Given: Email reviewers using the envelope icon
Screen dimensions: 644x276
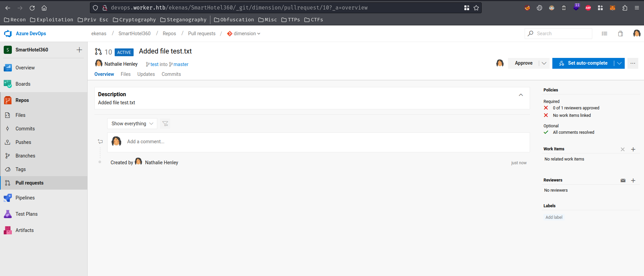Looking at the screenshot, I should click(x=623, y=181).
